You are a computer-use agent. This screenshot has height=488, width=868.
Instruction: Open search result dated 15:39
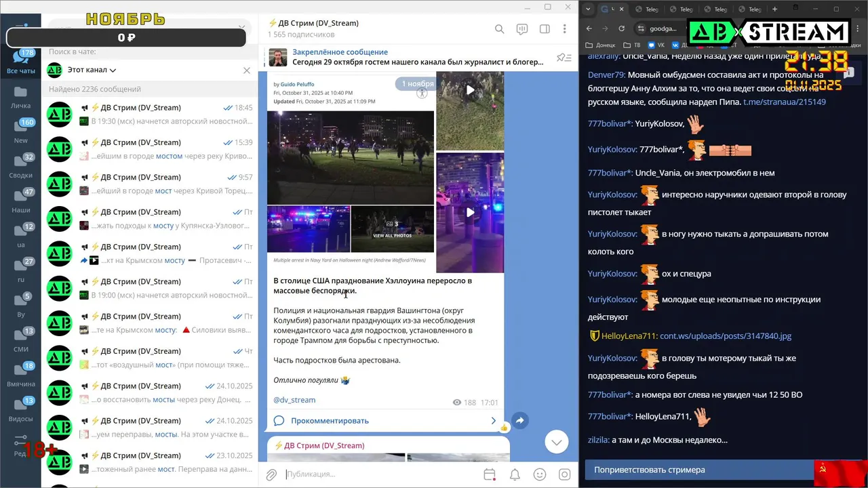pyautogui.click(x=150, y=149)
